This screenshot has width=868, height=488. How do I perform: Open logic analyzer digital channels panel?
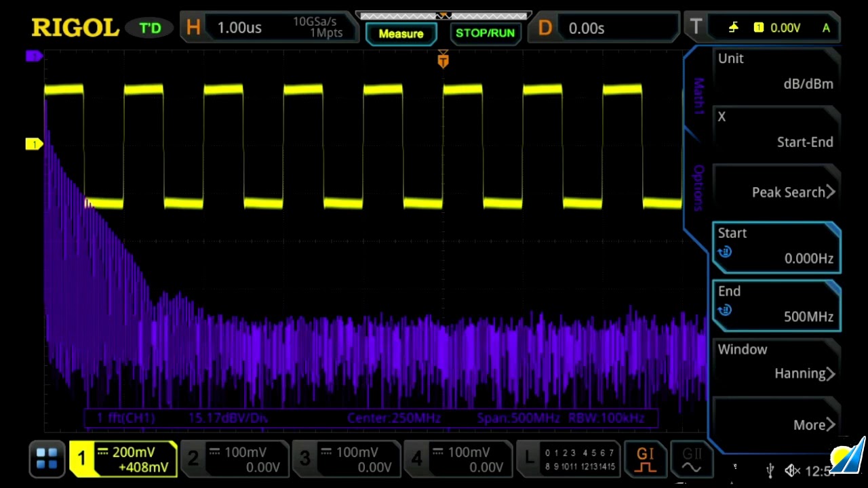tap(568, 459)
